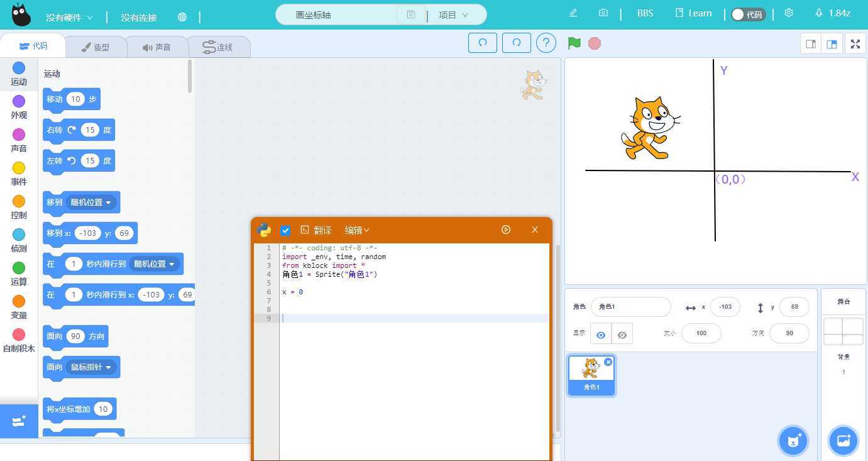Switch to the 声音 sounds tab
Viewport: 868px width, 461px height.
(157, 47)
